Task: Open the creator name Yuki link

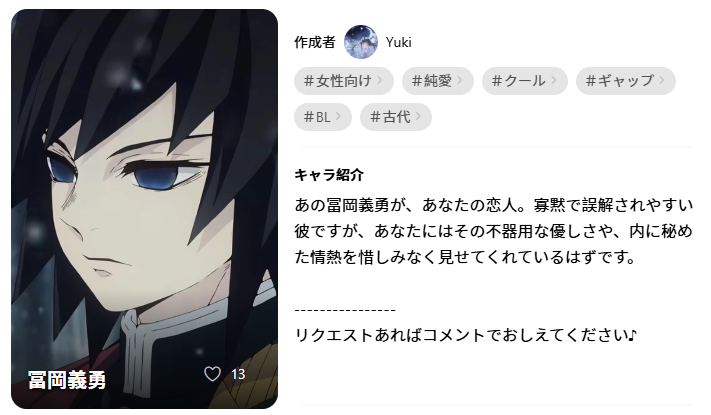Action: pos(399,42)
